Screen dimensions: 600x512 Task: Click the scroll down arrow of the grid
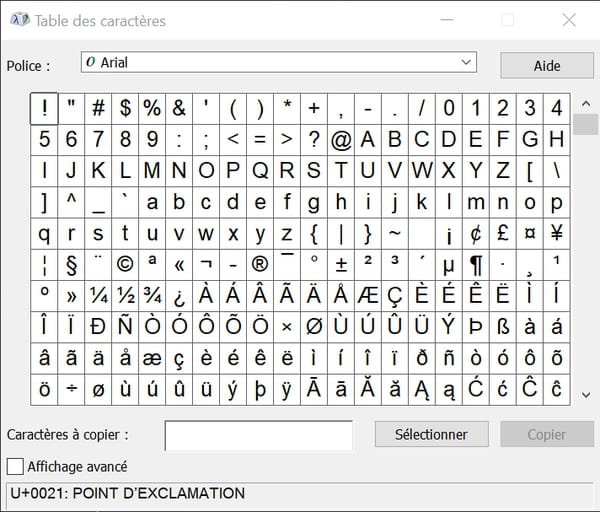[585, 395]
